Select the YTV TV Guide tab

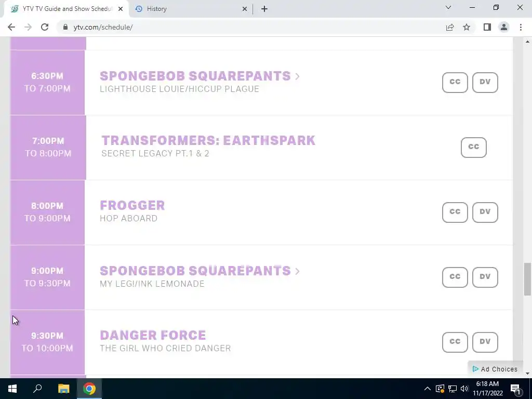click(66, 9)
